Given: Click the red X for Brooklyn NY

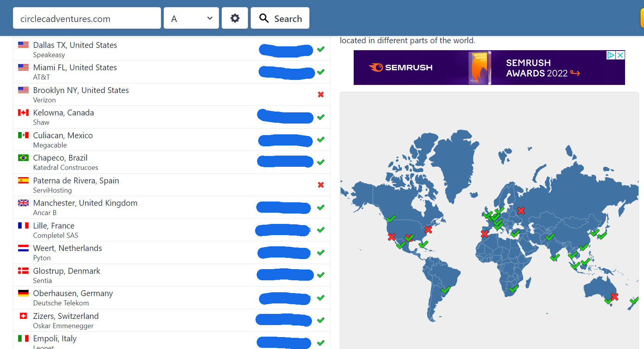Looking at the screenshot, I should 320,95.
